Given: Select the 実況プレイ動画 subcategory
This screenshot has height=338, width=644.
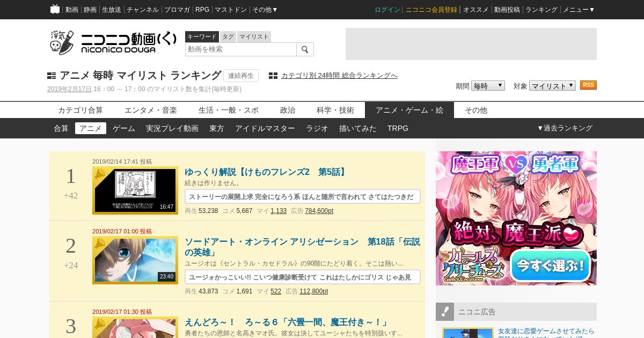Looking at the screenshot, I should pos(172,128).
